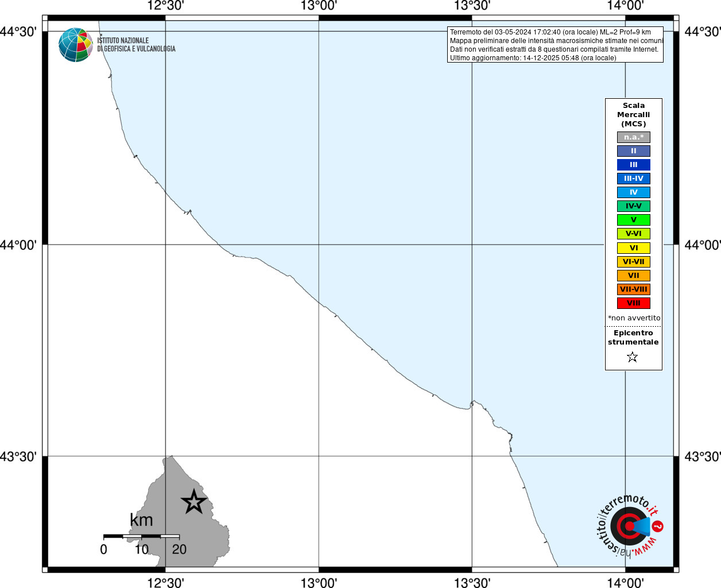
Task: Select the gray n.a.* legend swatch
Action: pyautogui.click(x=634, y=137)
